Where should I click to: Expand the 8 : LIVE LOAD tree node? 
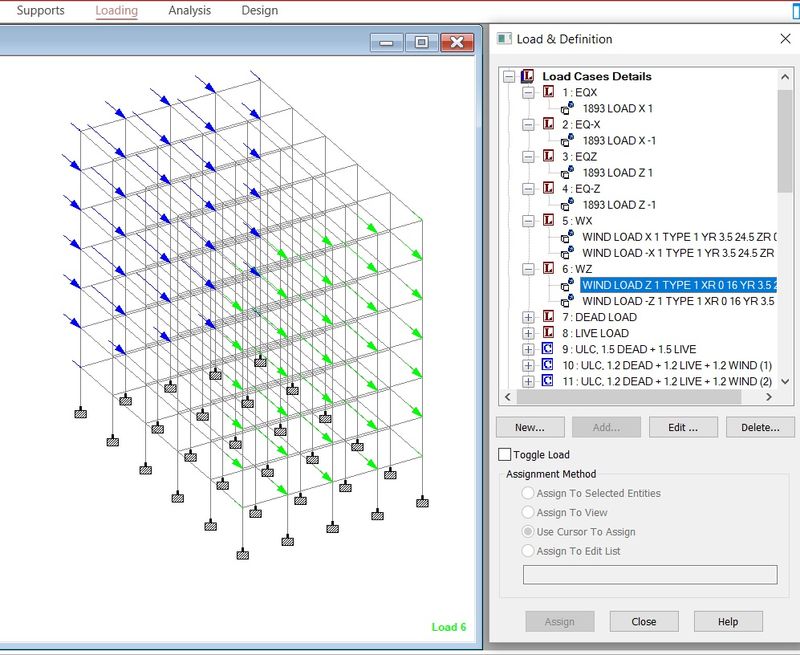[x=528, y=333]
